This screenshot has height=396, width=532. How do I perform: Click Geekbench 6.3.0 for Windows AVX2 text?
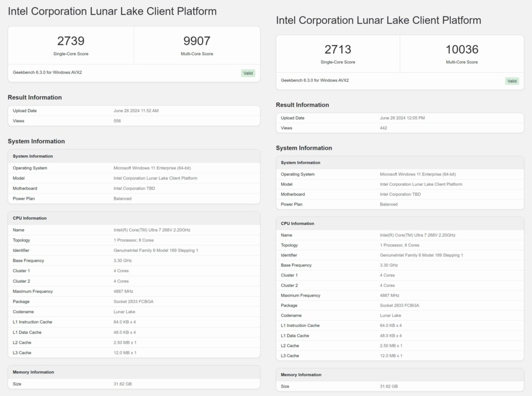49,73
